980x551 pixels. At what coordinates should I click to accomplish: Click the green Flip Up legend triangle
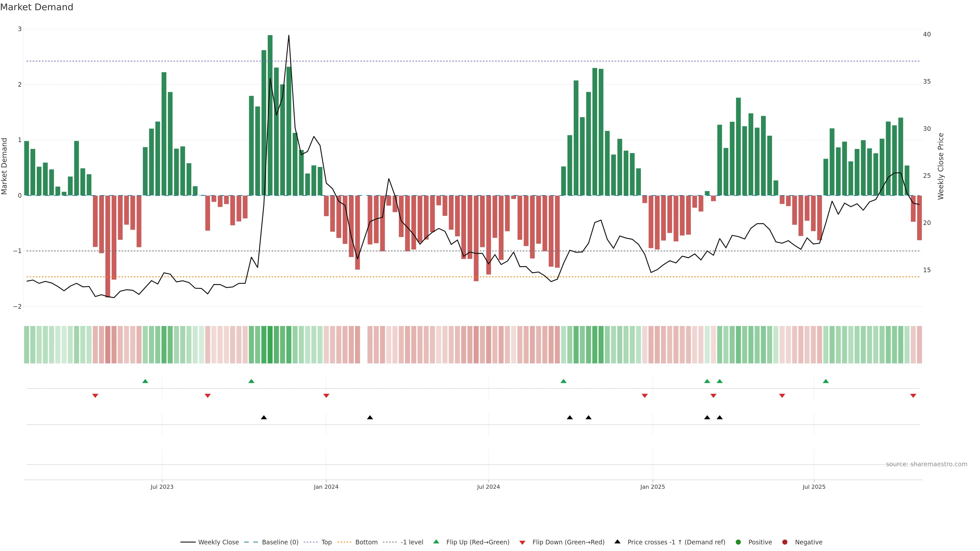(x=436, y=542)
